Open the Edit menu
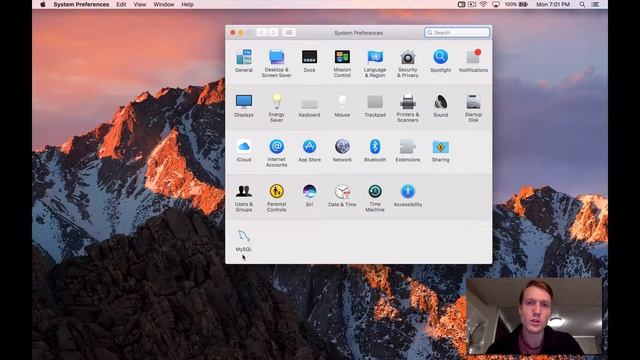This screenshot has height=360, width=640. pos(121,4)
